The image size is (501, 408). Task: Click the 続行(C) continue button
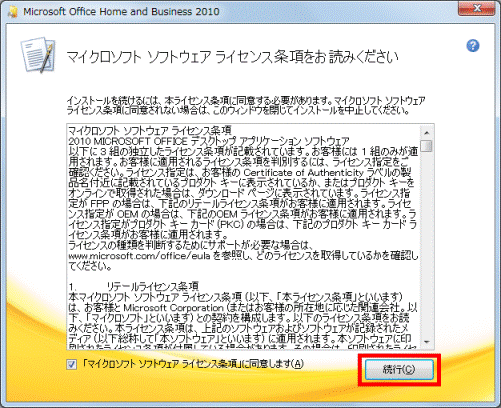point(399,370)
